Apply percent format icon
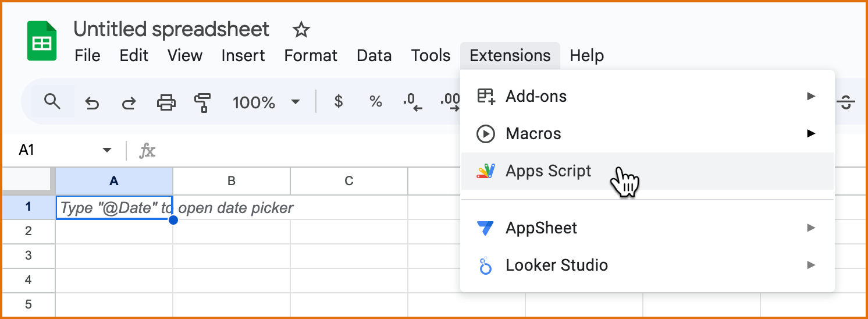The height and width of the screenshot is (319, 868). [375, 102]
